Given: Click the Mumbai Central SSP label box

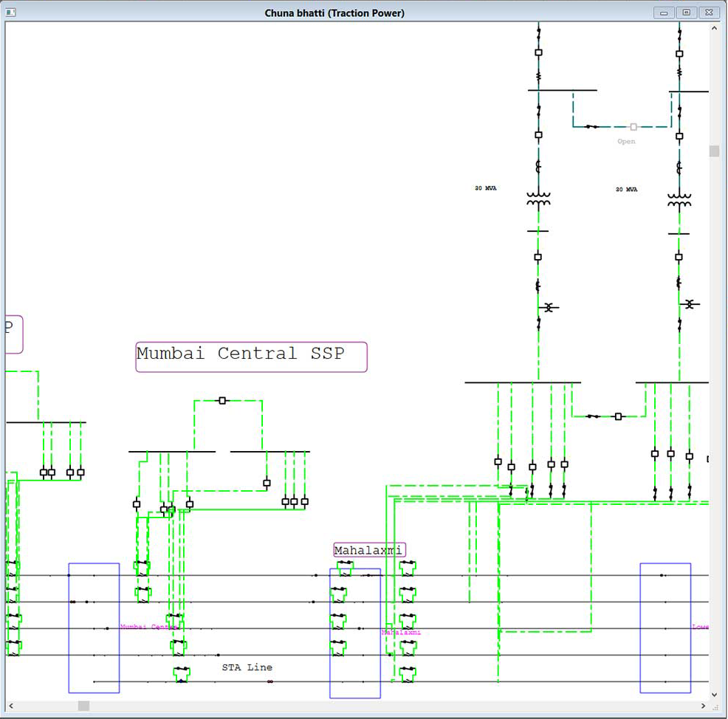Looking at the screenshot, I should pyautogui.click(x=251, y=357).
